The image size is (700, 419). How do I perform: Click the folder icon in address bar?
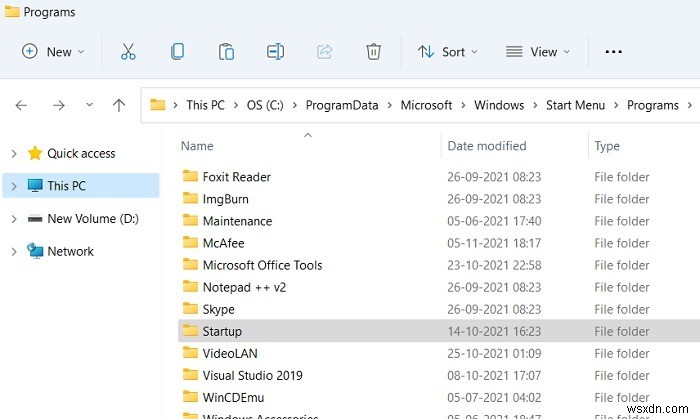[158, 105]
